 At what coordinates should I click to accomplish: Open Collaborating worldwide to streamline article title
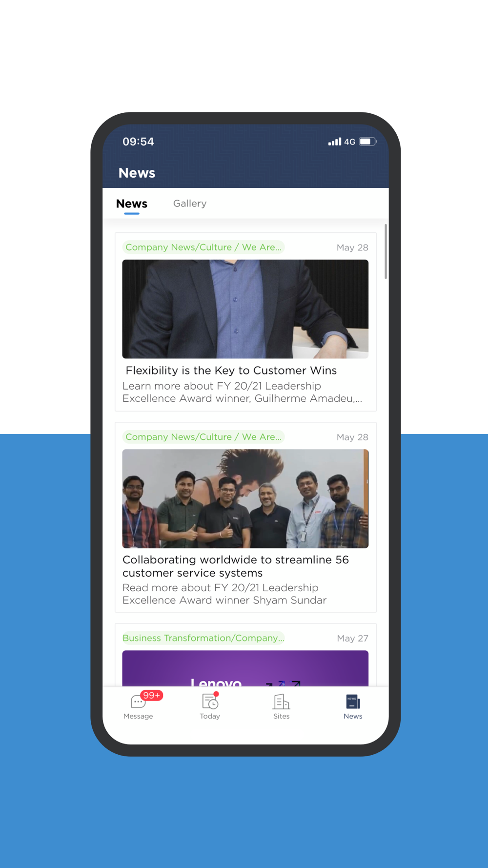[x=236, y=566]
